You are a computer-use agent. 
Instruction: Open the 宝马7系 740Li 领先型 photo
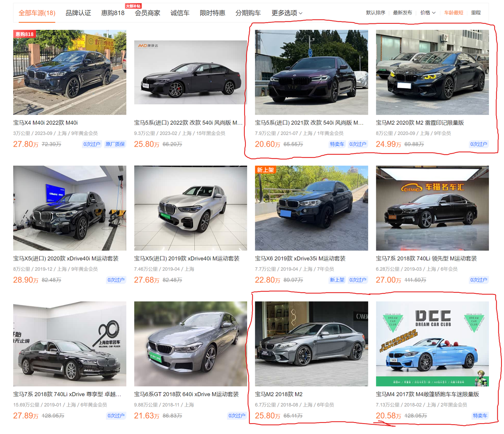[x=432, y=208]
